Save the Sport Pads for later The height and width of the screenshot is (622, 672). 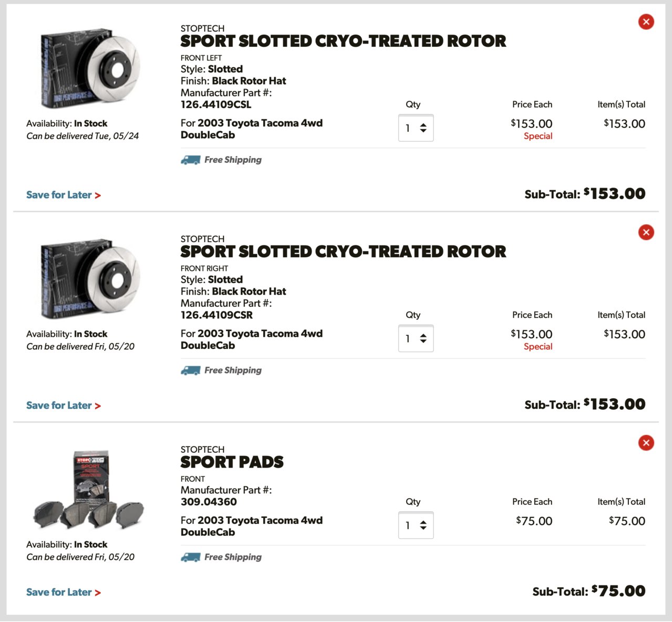pos(64,592)
